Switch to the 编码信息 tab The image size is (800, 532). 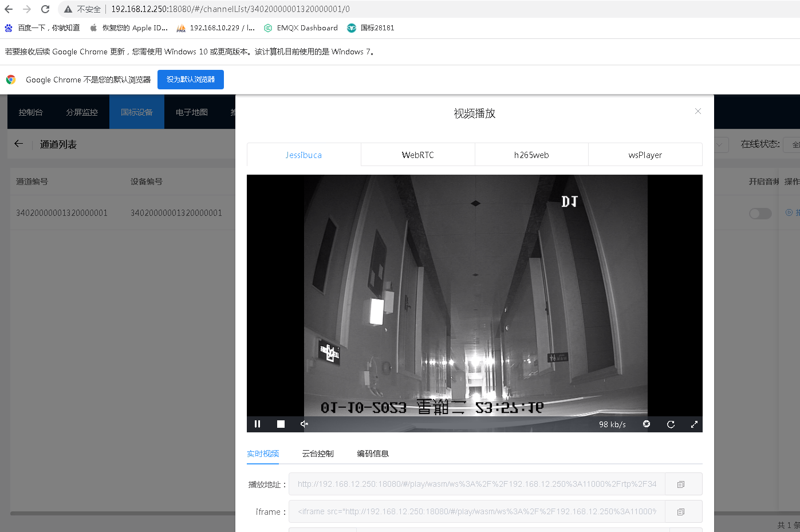[372, 453]
